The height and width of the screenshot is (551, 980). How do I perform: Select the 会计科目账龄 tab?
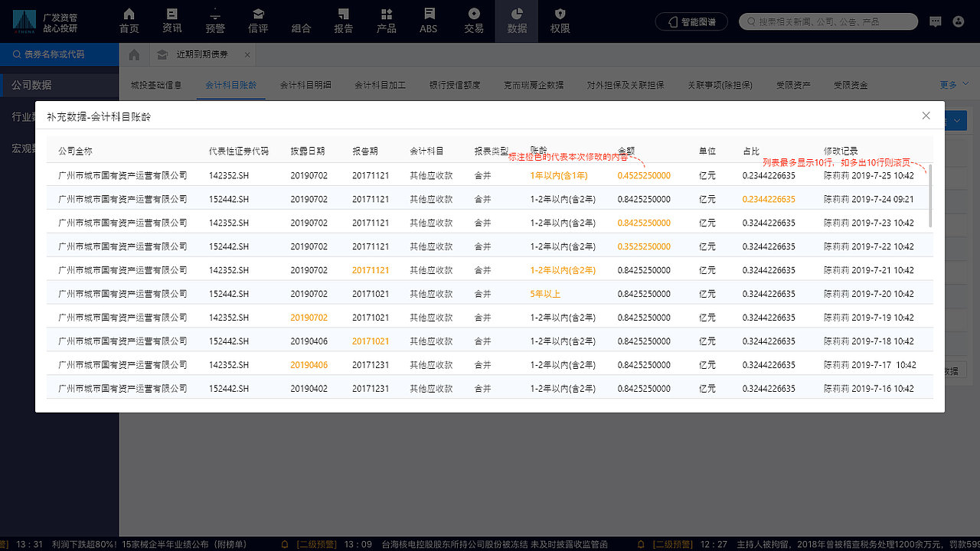coord(231,85)
